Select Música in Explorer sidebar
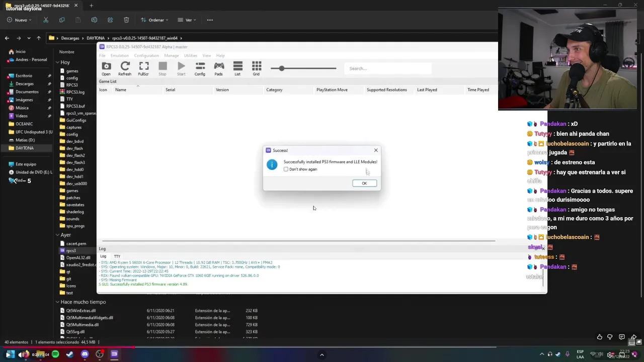This screenshot has width=644, height=362. (x=22, y=108)
